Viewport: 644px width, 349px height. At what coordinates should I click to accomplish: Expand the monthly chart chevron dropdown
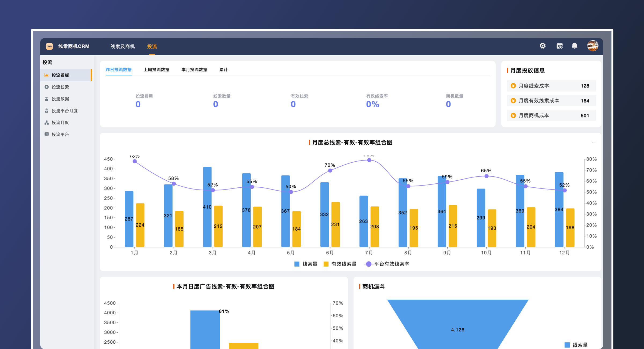click(x=593, y=142)
